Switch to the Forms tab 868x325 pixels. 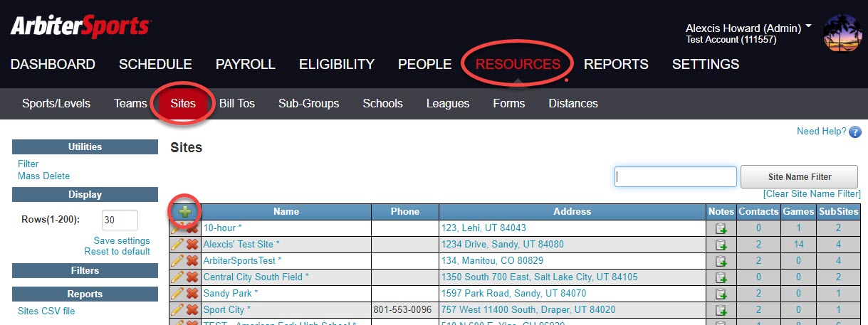[x=509, y=103]
